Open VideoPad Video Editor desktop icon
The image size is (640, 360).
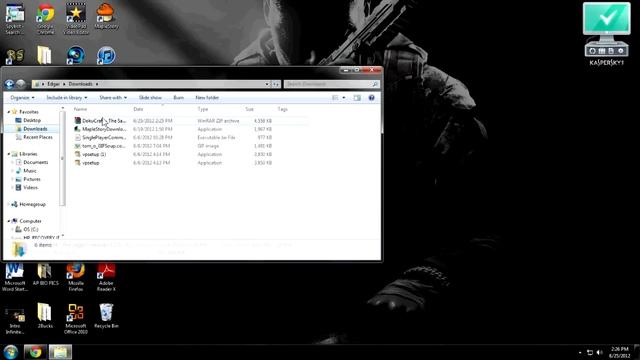(76, 18)
